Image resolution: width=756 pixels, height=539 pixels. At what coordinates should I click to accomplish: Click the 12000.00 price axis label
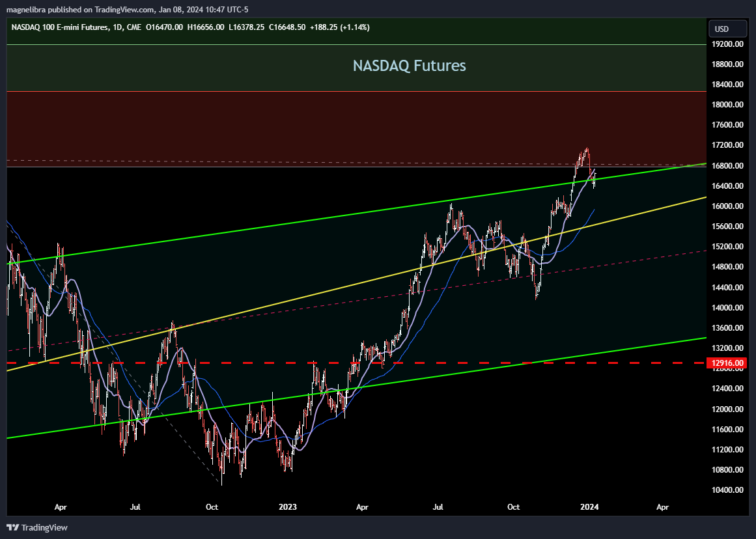pyautogui.click(x=727, y=409)
